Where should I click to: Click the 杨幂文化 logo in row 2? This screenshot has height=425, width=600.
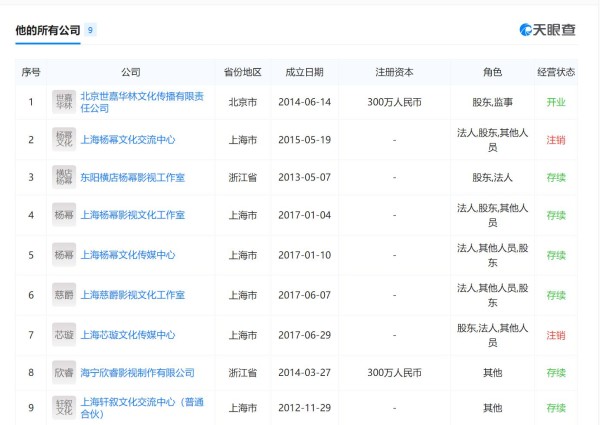point(64,139)
